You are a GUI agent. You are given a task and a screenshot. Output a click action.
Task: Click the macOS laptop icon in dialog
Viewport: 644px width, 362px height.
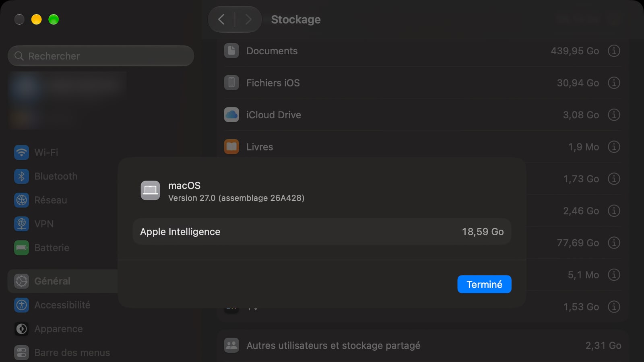click(150, 190)
